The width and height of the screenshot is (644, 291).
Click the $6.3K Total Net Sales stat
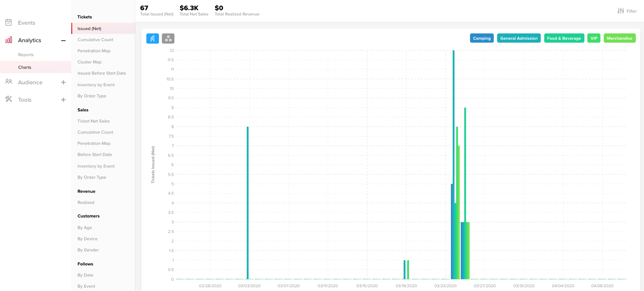(194, 11)
